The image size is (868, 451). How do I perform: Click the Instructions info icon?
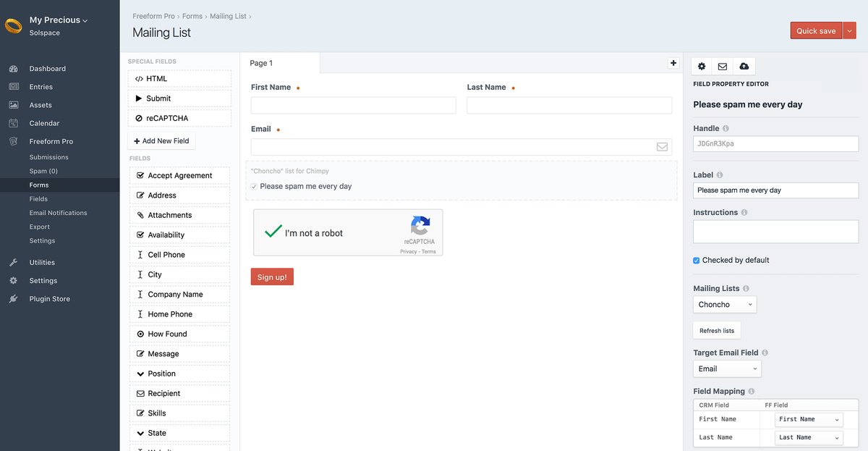[744, 213]
